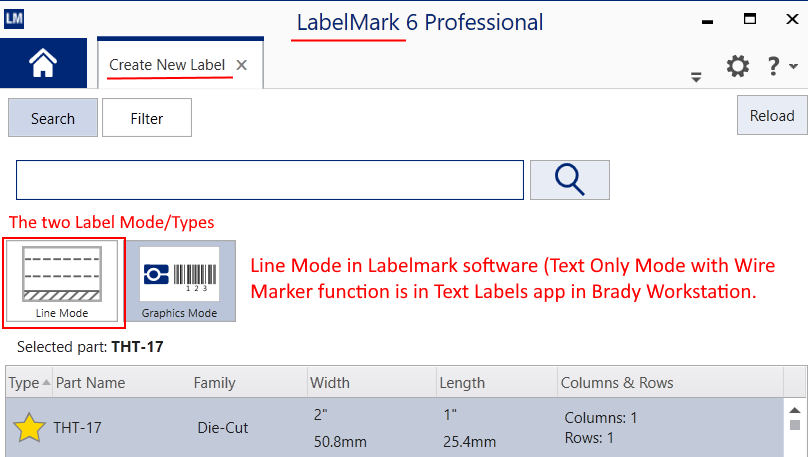Select the THT-17 part row
Viewport: 808px width, 457px height.
400,428
